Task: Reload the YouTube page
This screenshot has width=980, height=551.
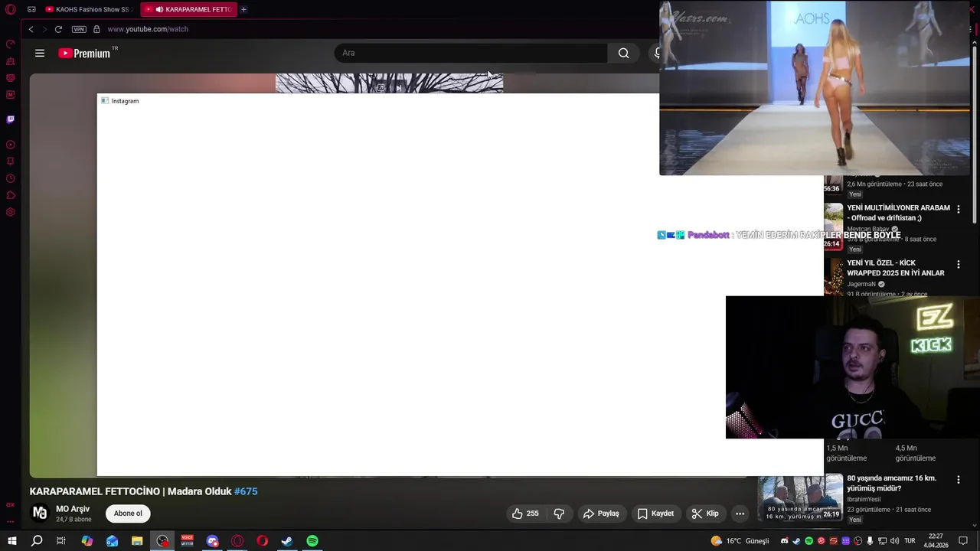Action: pyautogui.click(x=58, y=29)
